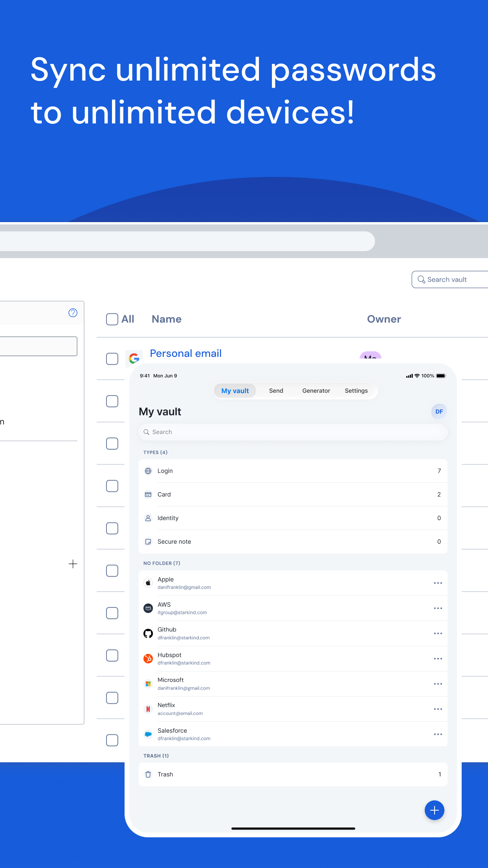488x868 pixels.
Task: Tap the Netflix logo icon
Action: click(x=148, y=709)
